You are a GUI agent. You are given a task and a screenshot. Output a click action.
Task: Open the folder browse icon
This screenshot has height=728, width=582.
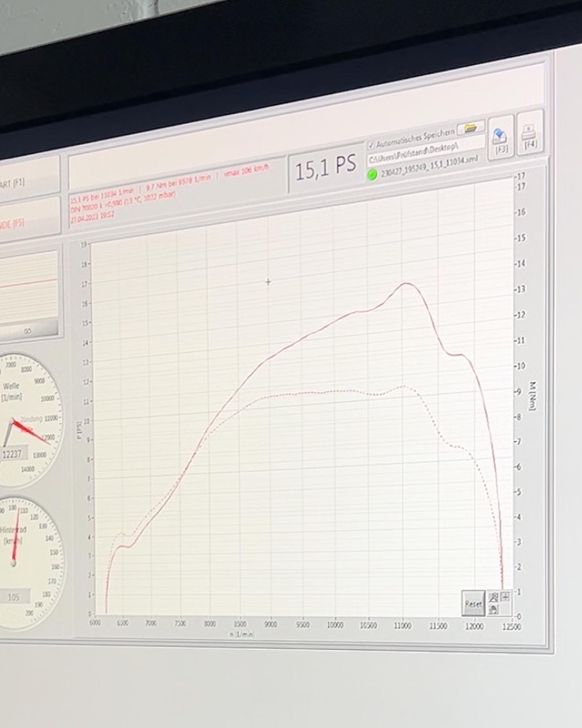tap(470, 128)
